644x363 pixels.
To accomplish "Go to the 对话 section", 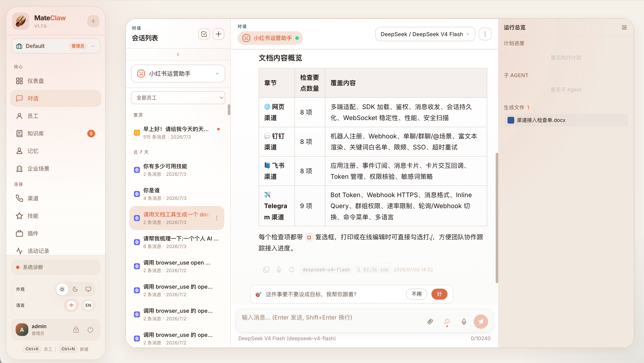I will [56, 98].
